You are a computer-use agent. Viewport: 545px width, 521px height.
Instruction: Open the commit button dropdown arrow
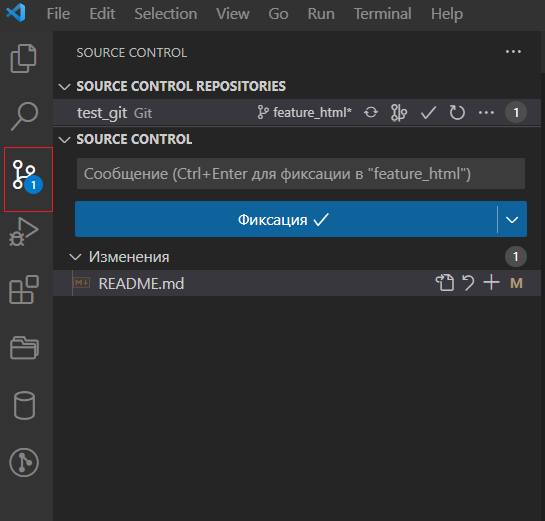coord(512,219)
